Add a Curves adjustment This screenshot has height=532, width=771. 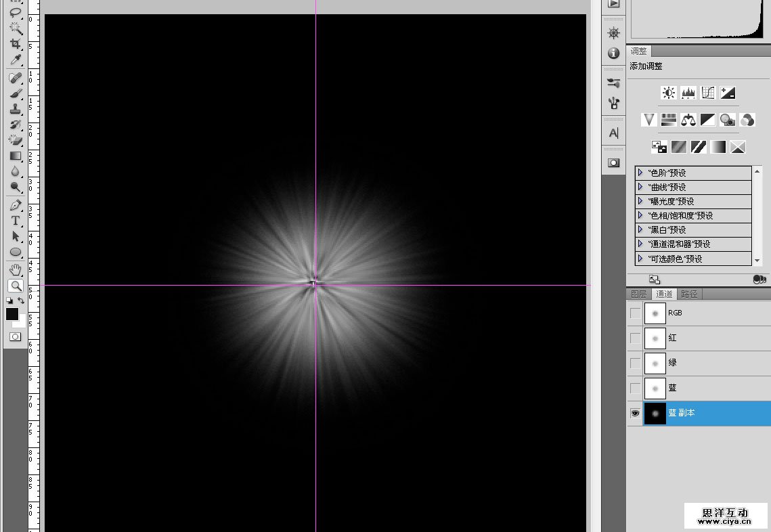(x=708, y=93)
